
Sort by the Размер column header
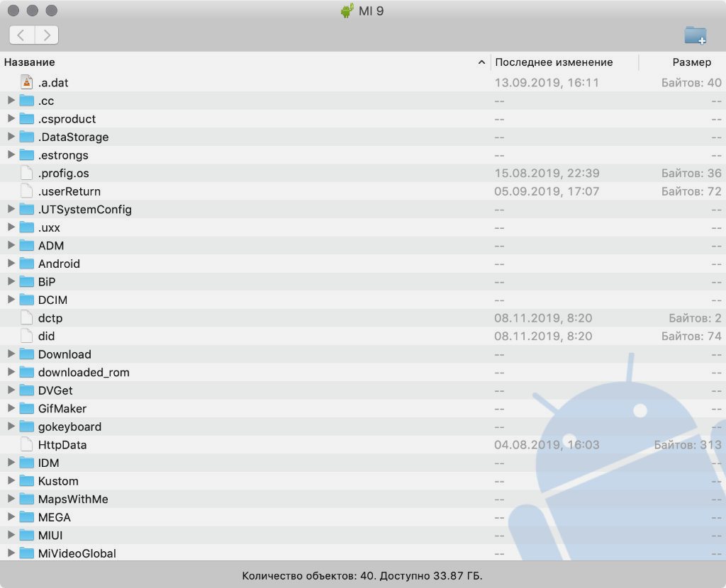pos(692,62)
